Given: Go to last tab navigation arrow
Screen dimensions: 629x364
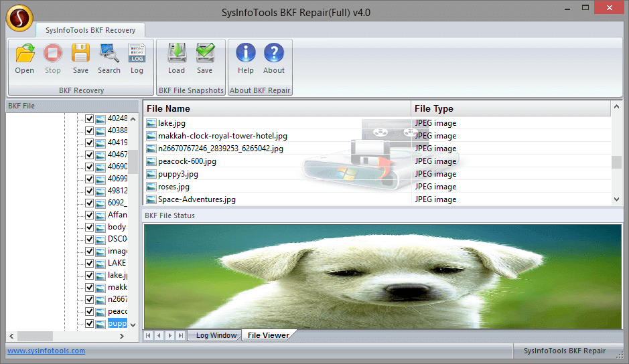Looking at the screenshot, I should 181,335.
